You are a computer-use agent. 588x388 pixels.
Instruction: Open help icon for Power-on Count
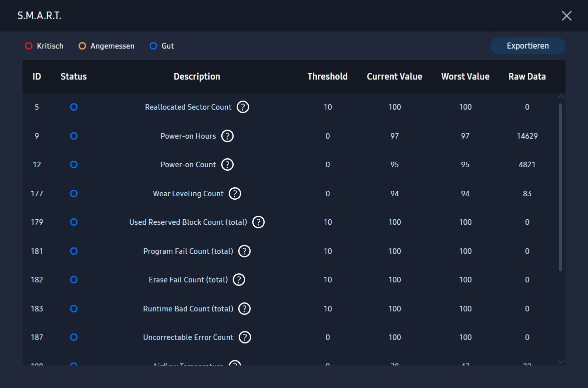coord(227,164)
